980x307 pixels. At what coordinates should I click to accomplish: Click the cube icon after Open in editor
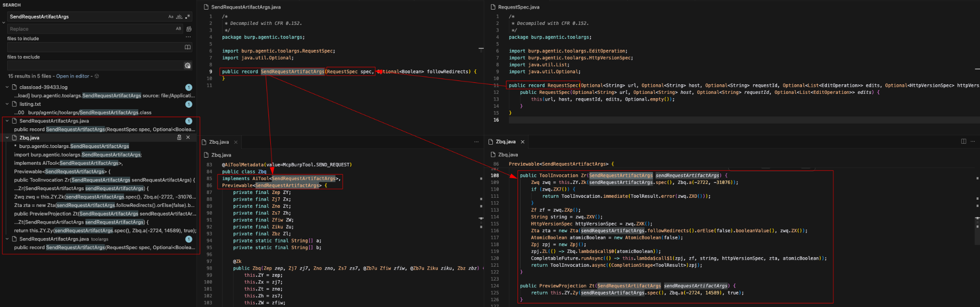click(97, 76)
